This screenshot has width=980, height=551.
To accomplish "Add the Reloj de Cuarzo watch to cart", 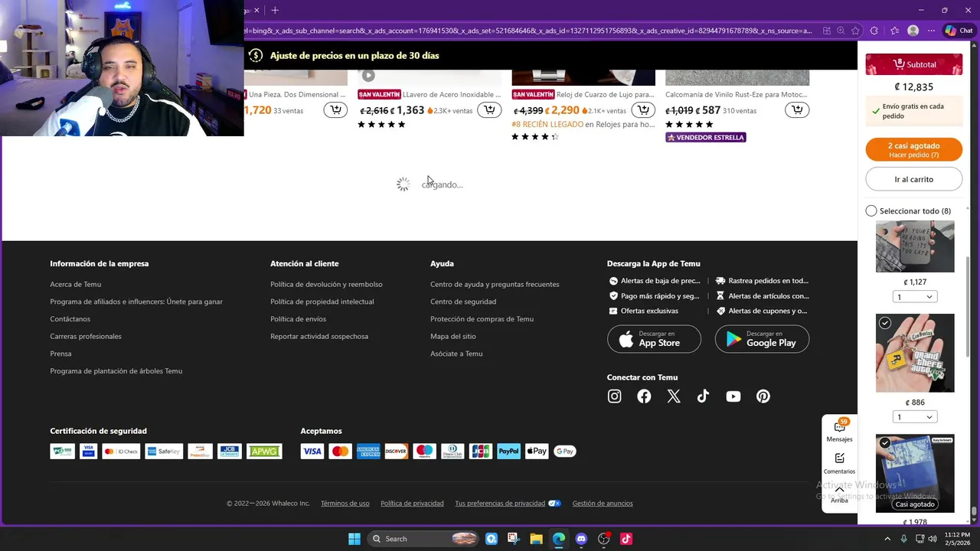I will [644, 110].
